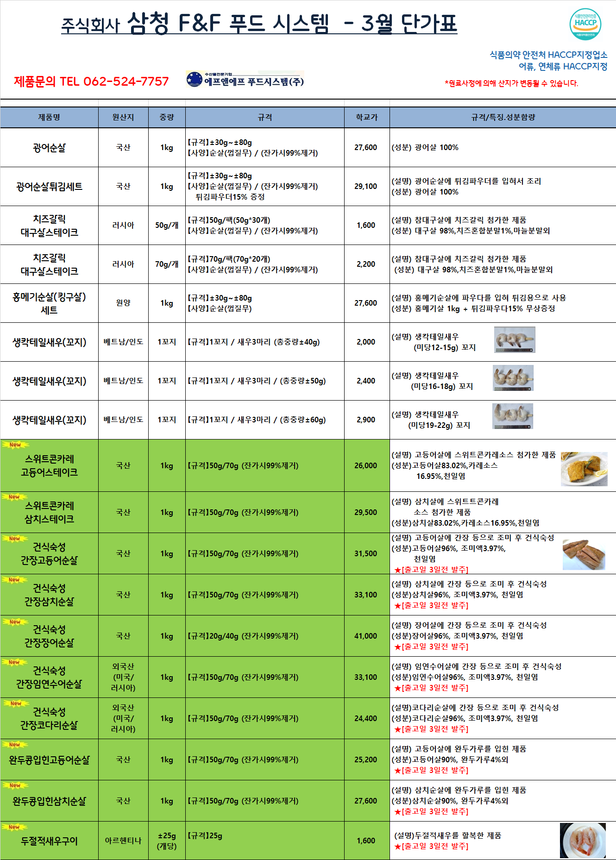Click the 광어순살 product name cell

tap(49, 148)
